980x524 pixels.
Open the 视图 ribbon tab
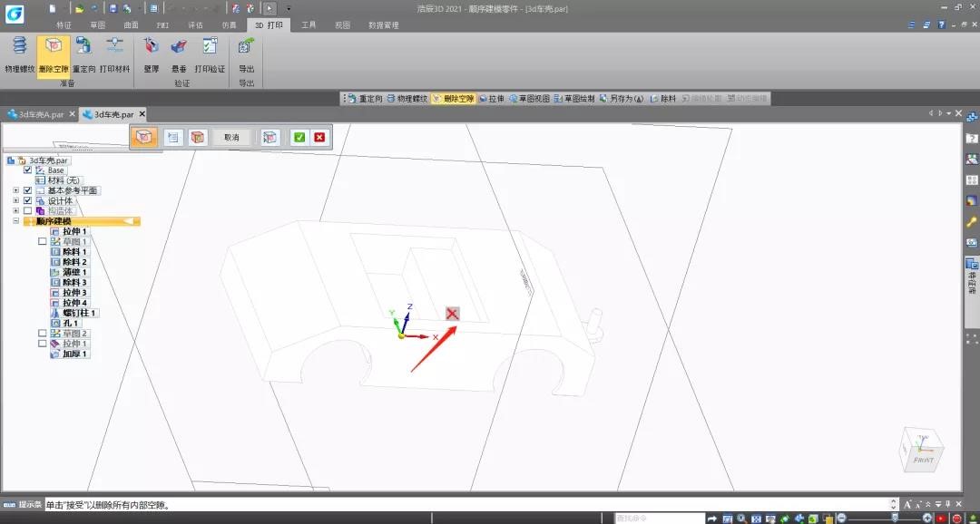[342, 25]
